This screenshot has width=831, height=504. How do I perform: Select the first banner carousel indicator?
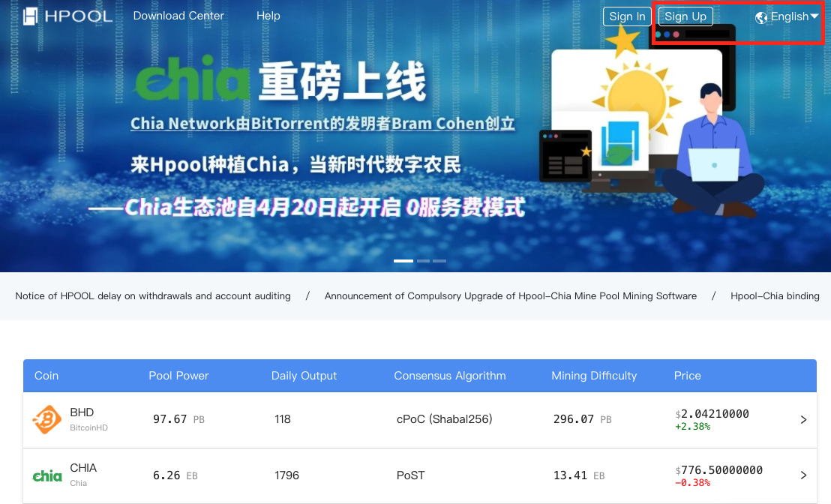pyautogui.click(x=403, y=261)
